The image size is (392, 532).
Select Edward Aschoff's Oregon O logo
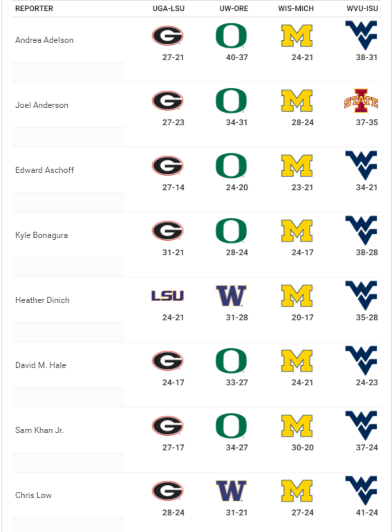[x=231, y=166]
